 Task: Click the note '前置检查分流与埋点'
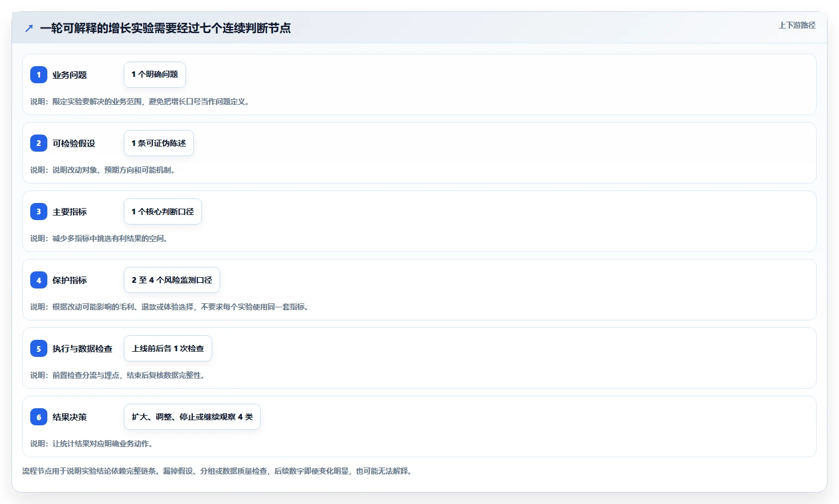pos(86,375)
